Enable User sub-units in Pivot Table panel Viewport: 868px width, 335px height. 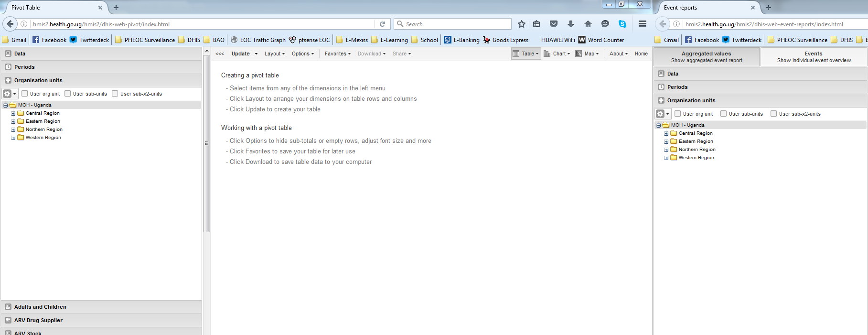(x=68, y=94)
